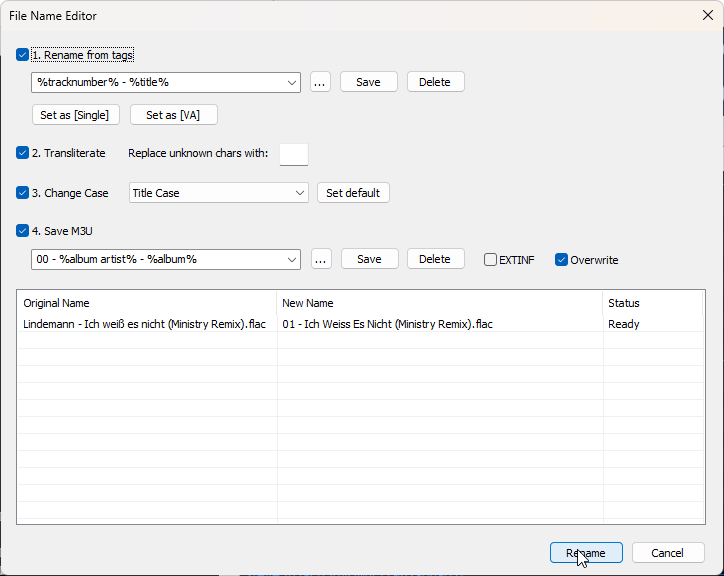
Task: Toggle the Transliterate checkbox
Action: [22, 153]
